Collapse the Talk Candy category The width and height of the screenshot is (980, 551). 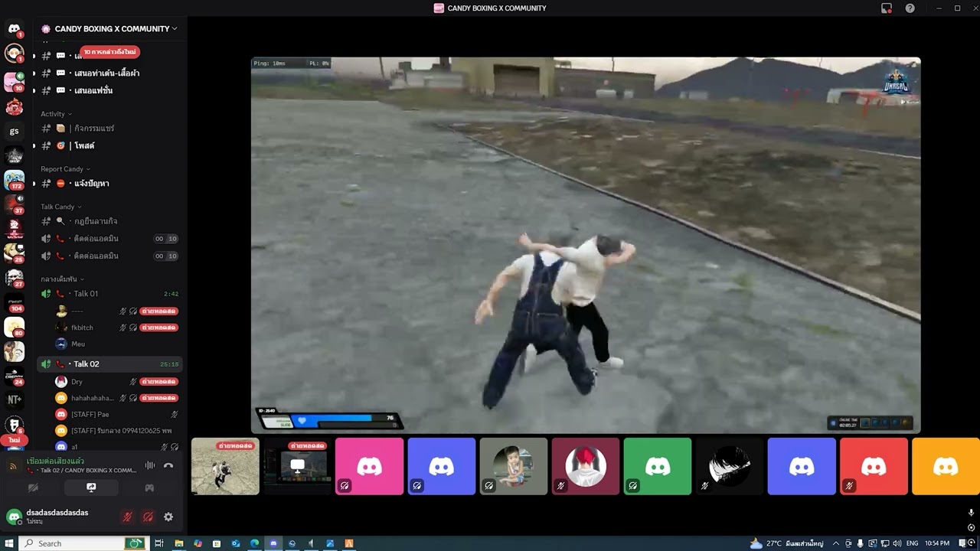click(x=60, y=207)
